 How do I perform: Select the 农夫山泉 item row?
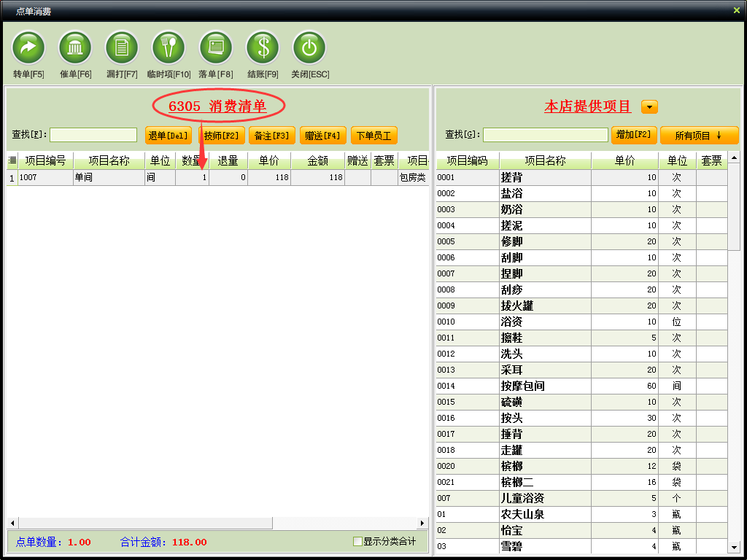581,514
